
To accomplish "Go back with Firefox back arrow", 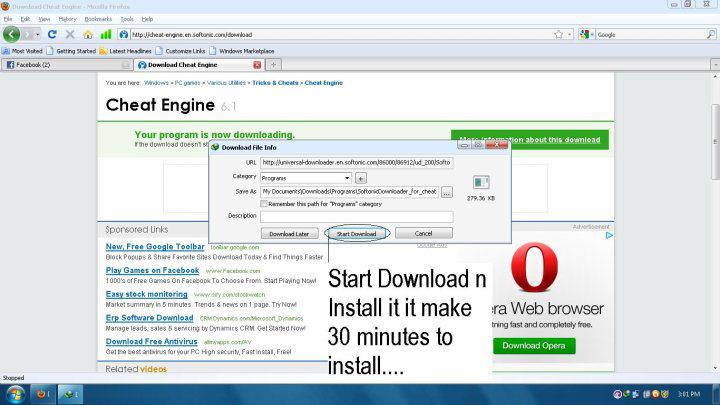I will point(11,34).
